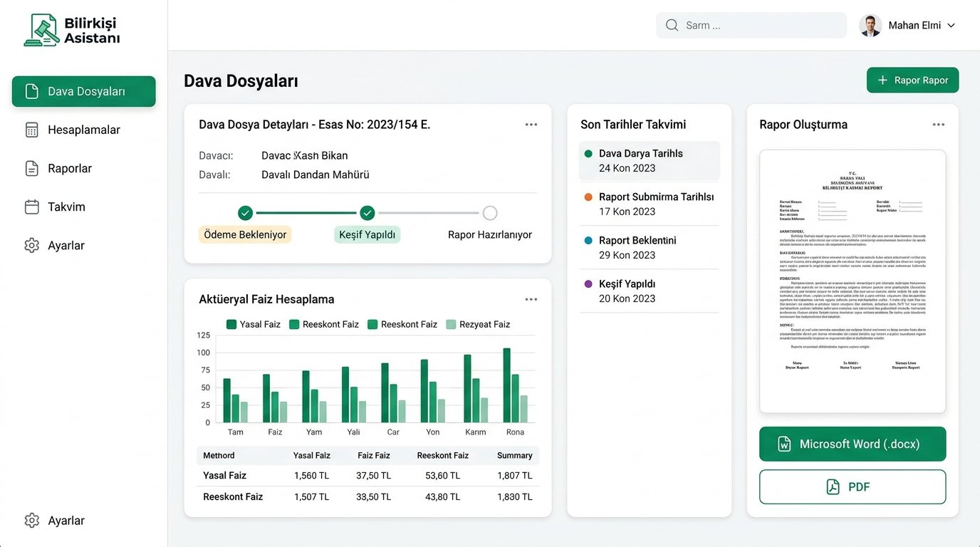Export report as Microsoft Word (.docx)
The height and width of the screenshot is (547, 980).
853,444
